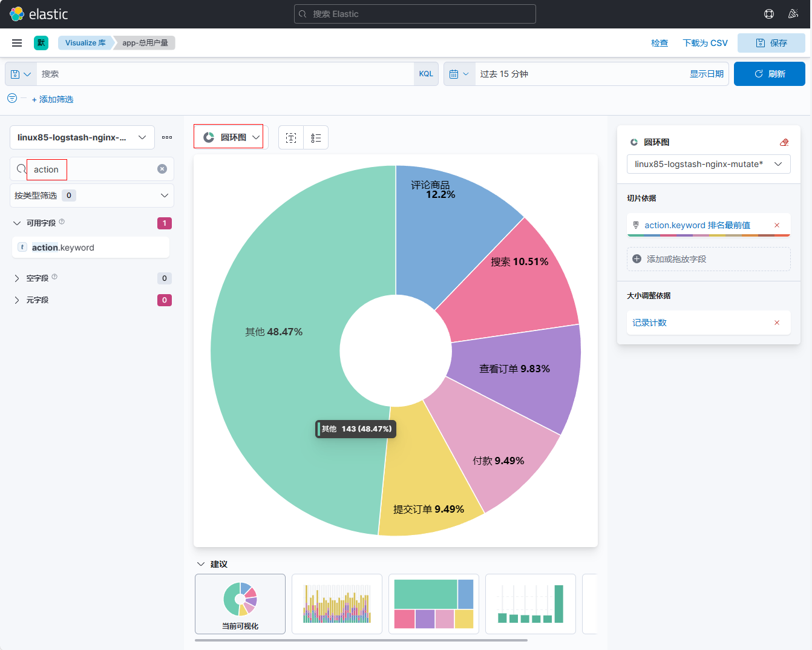
Task: Open the newsfeed celebration icon
Action: pyautogui.click(x=793, y=14)
